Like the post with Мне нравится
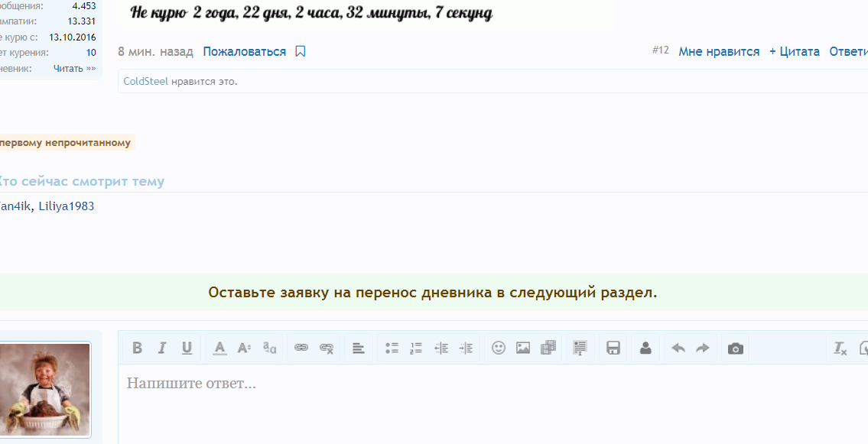This screenshot has width=868, height=444. click(x=719, y=51)
